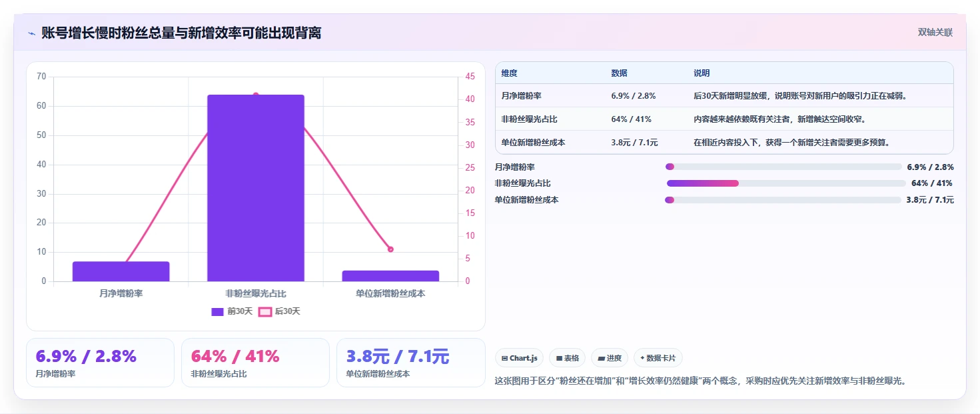Click the pink line peak point

[256, 95]
